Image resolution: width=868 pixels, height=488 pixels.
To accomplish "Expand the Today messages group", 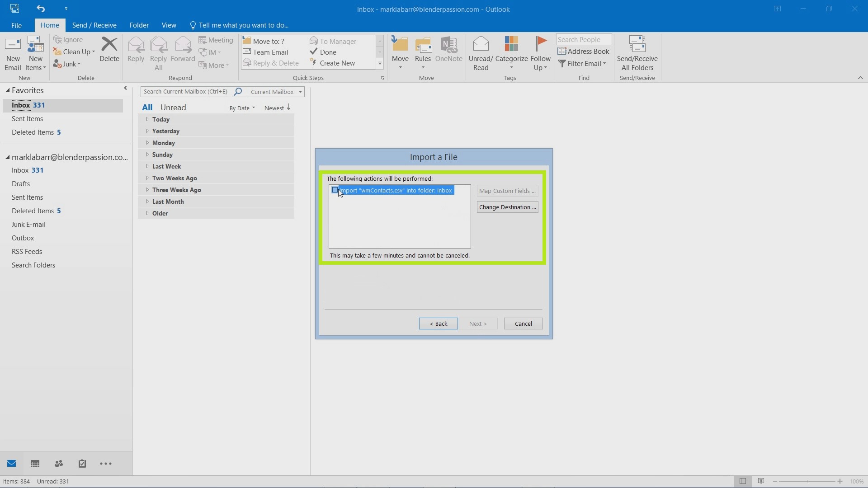I will pyautogui.click(x=146, y=118).
